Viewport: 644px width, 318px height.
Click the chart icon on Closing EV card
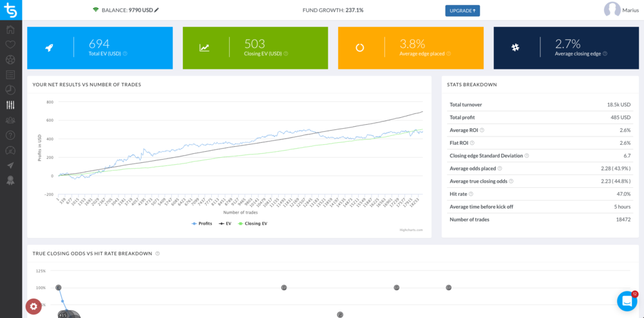[x=204, y=48]
